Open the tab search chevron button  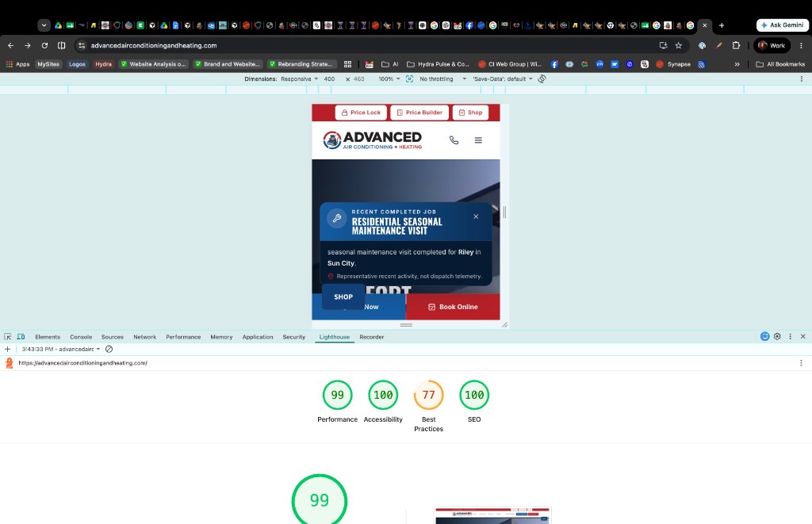click(44, 25)
